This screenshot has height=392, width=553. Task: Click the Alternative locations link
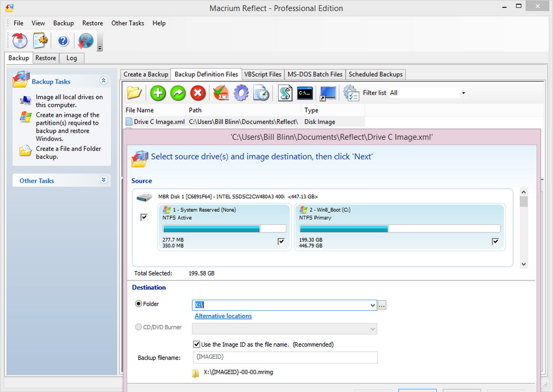223,316
